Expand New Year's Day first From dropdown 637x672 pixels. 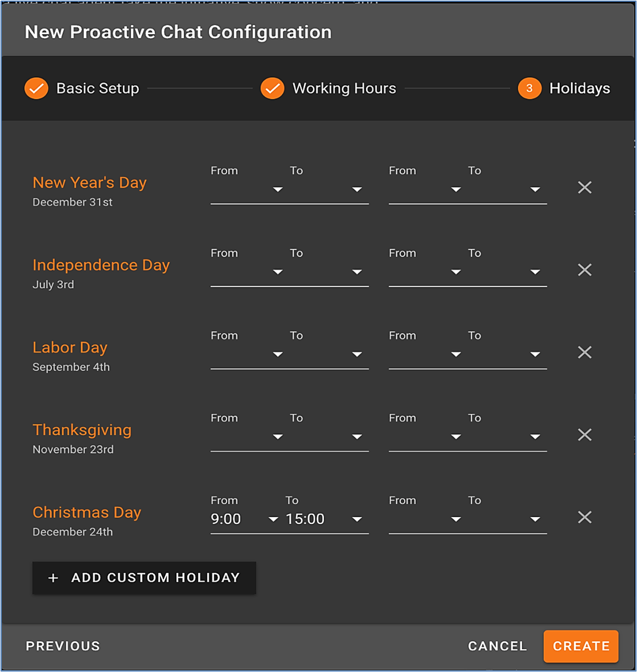[x=247, y=190]
